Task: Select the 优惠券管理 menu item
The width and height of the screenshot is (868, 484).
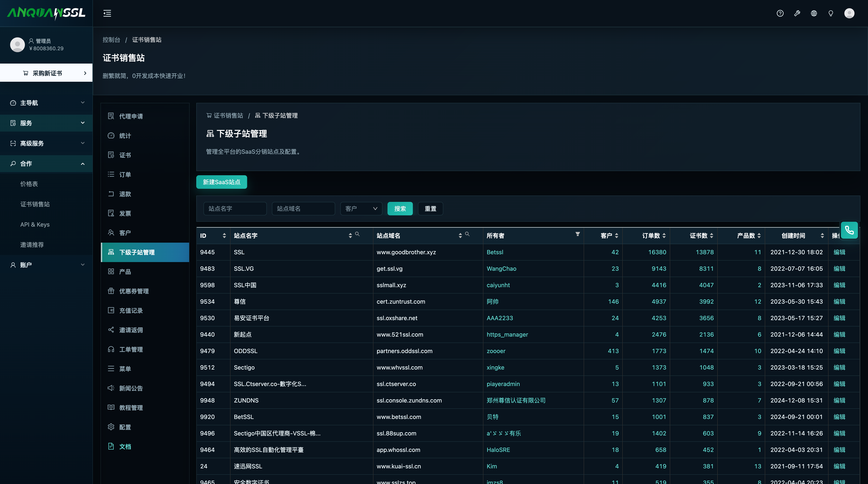Action: 145,291
